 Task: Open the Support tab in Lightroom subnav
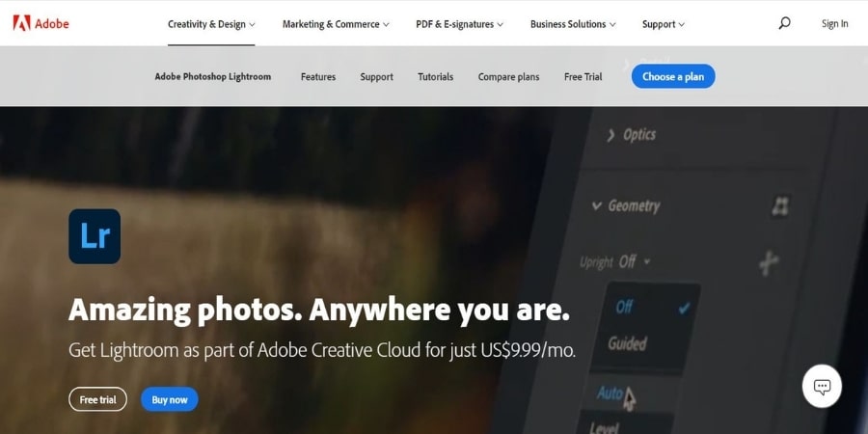376,77
